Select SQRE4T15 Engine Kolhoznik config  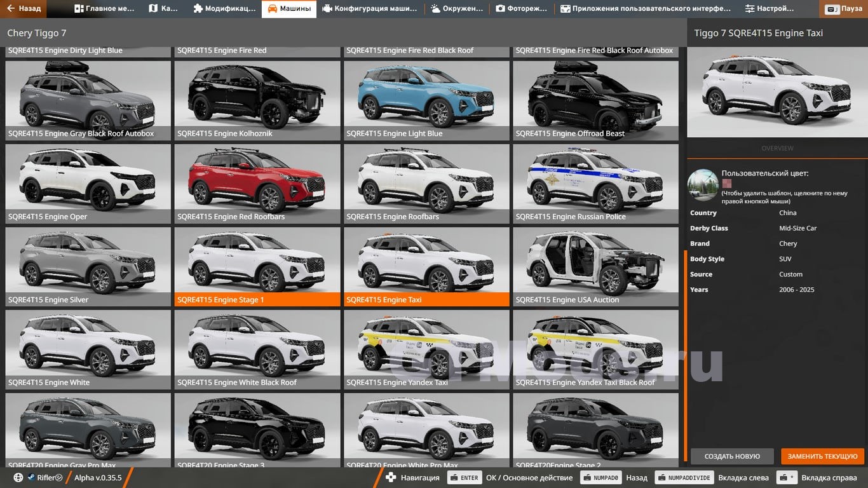point(257,100)
